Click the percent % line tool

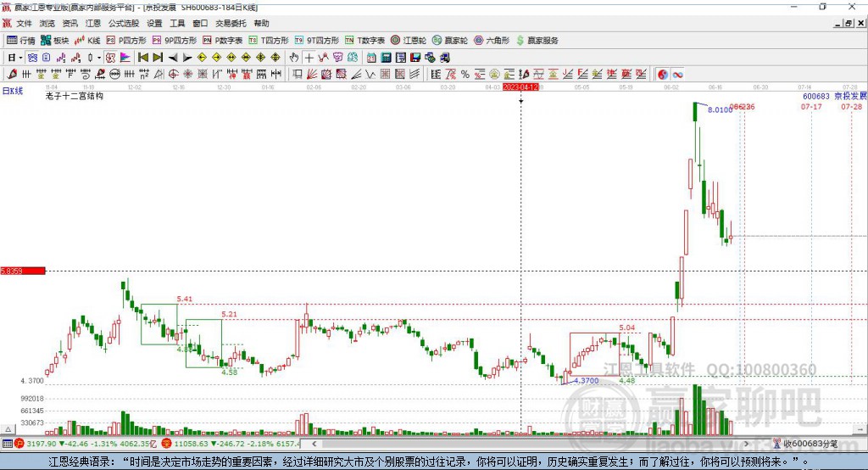465,75
